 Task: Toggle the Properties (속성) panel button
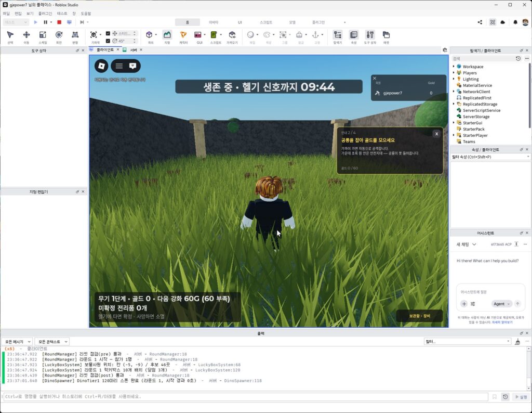353,37
